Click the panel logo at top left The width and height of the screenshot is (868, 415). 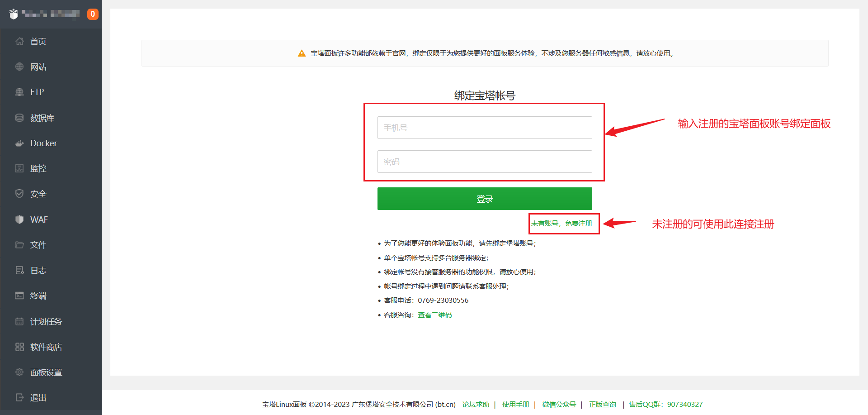(x=14, y=14)
